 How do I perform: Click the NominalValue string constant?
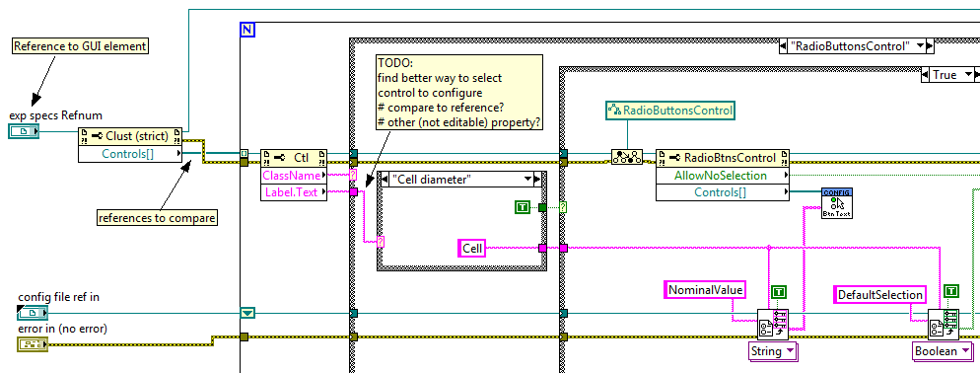(705, 290)
